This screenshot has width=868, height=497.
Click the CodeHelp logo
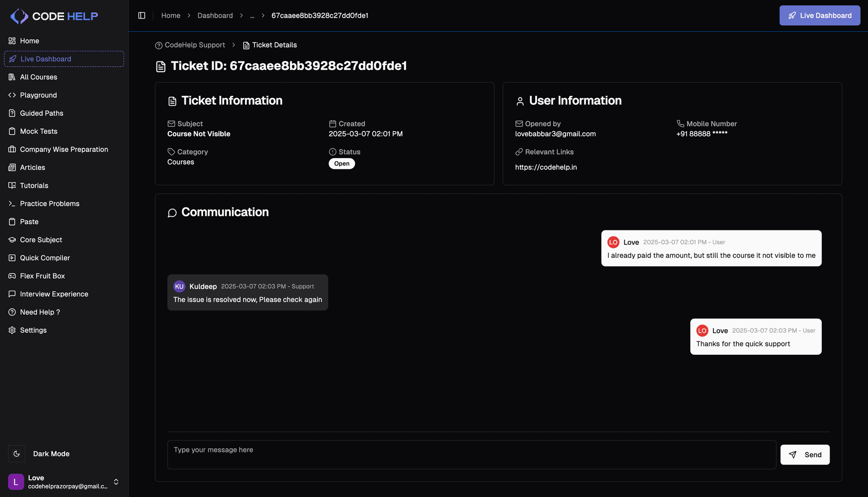click(54, 16)
